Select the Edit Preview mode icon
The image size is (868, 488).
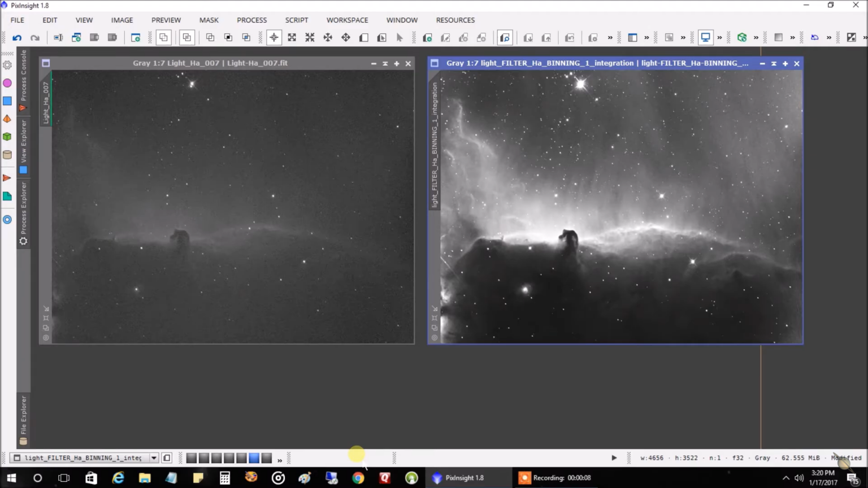coord(382,38)
